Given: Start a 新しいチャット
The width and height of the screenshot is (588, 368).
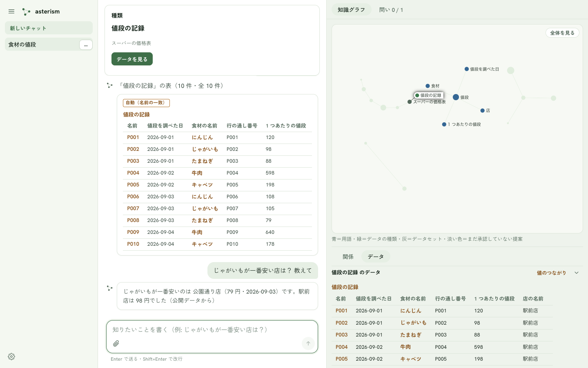Looking at the screenshot, I should point(49,28).
